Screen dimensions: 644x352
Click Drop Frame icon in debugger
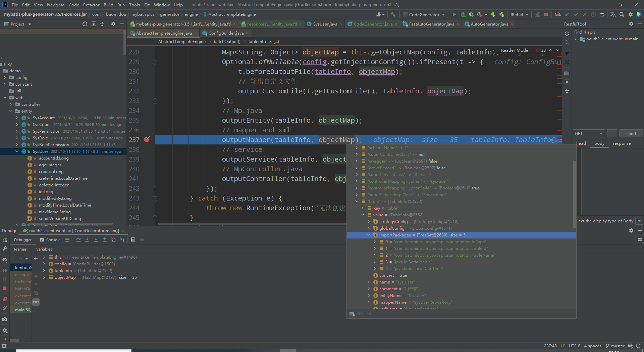click(113, 239)
